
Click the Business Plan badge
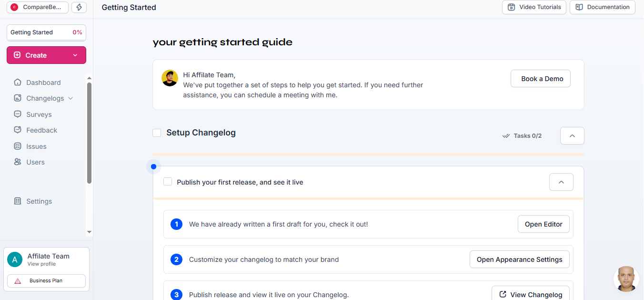point(46,281)
